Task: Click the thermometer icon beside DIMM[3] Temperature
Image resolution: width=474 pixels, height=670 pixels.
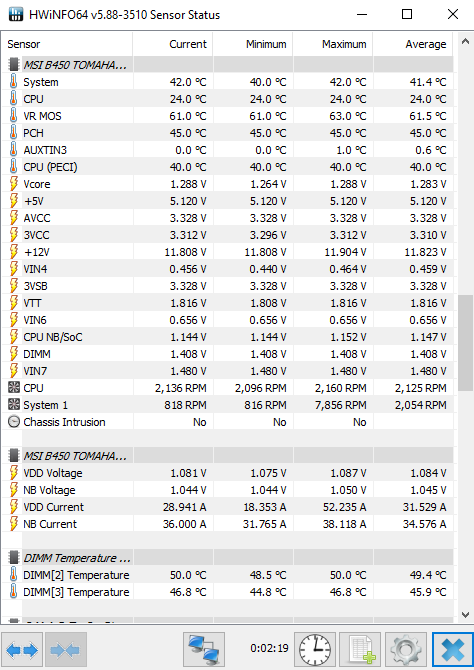Action: [14, 592]
